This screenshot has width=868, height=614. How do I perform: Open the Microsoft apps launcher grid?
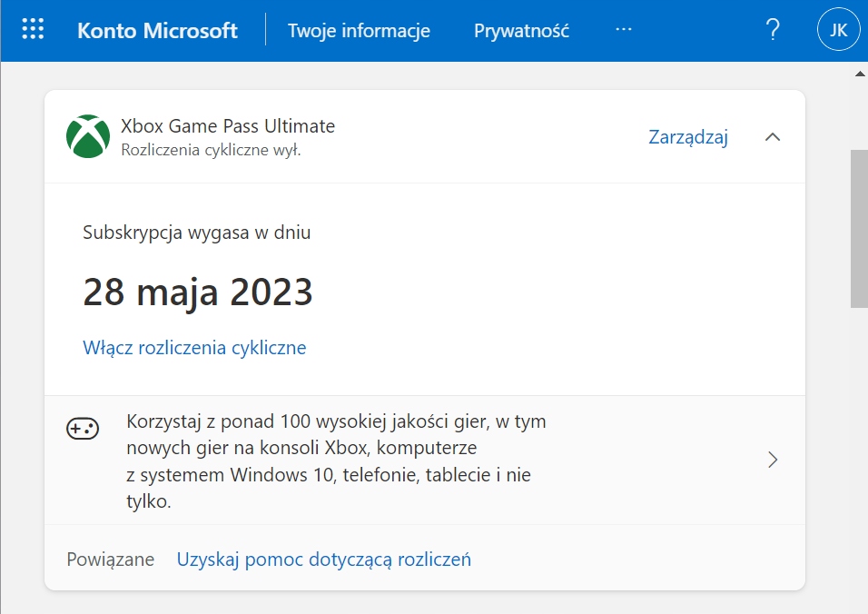(33, 29)
